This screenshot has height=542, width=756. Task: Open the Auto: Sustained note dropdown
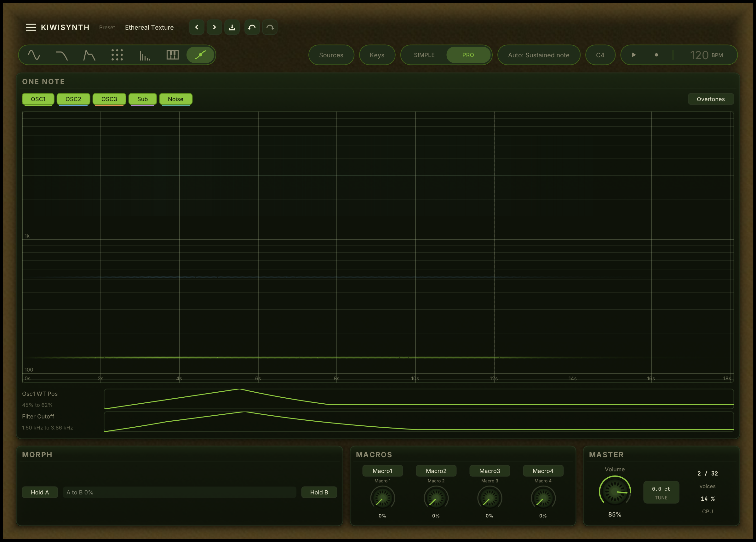[x=539, y=55]
